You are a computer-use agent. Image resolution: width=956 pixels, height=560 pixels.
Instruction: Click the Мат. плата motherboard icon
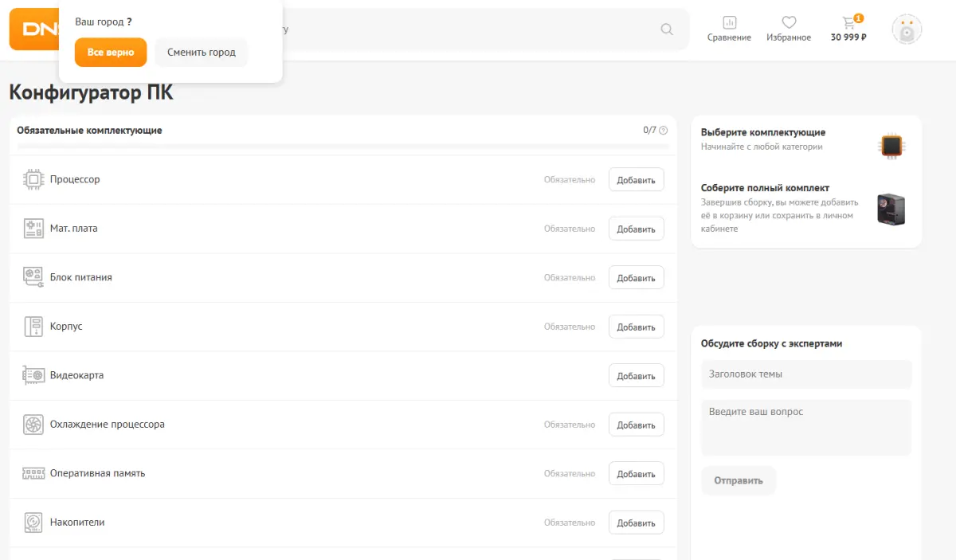click(x=33, y=229)
